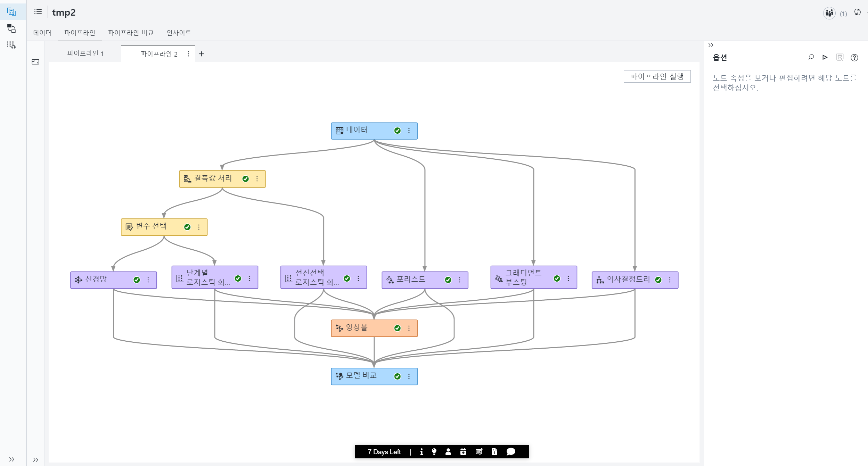Click the lightbulb icon in the trial bar
This screenshot has width=868, height=466.
click(434, 451)
